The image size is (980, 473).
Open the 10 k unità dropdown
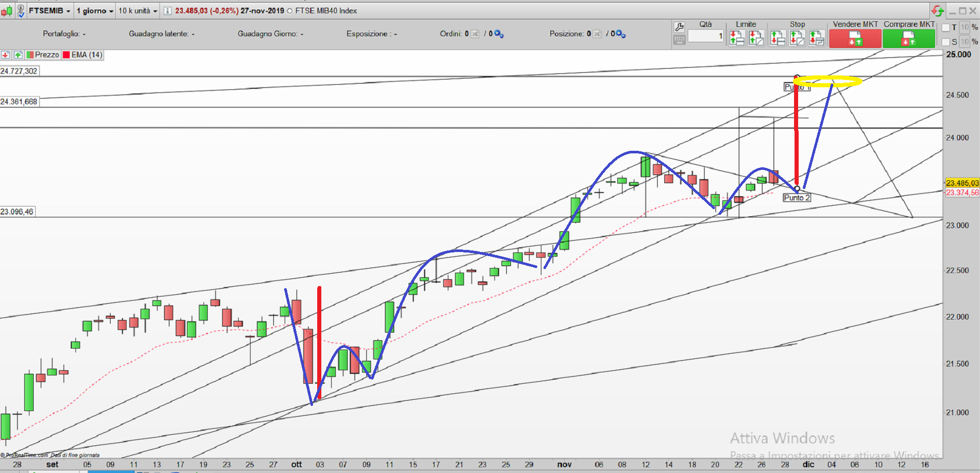coord(137,11)
